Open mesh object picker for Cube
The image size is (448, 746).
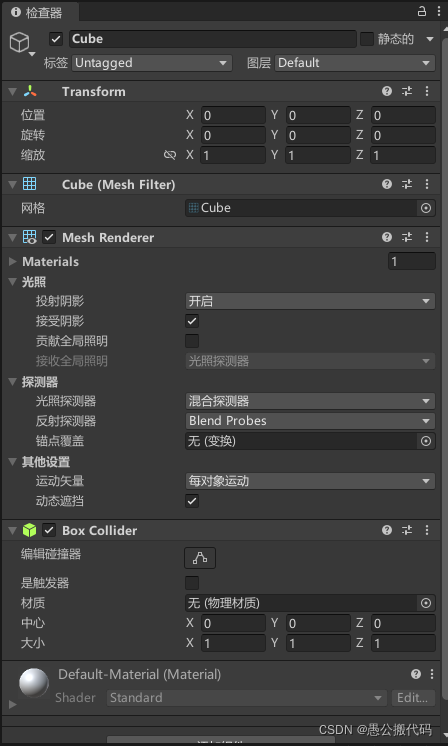point(426,208)
